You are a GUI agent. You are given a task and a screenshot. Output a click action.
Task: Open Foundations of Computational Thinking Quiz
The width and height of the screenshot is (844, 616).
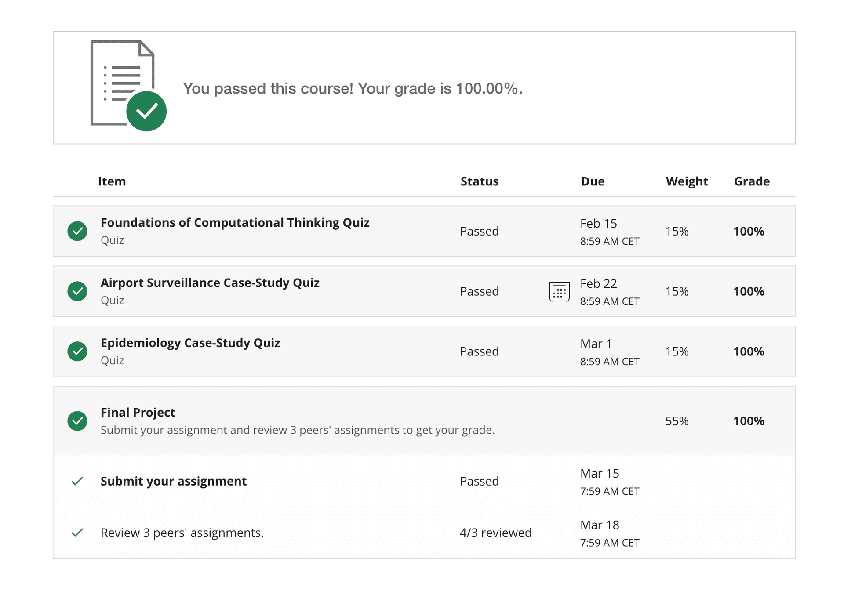tap(235, 223)
